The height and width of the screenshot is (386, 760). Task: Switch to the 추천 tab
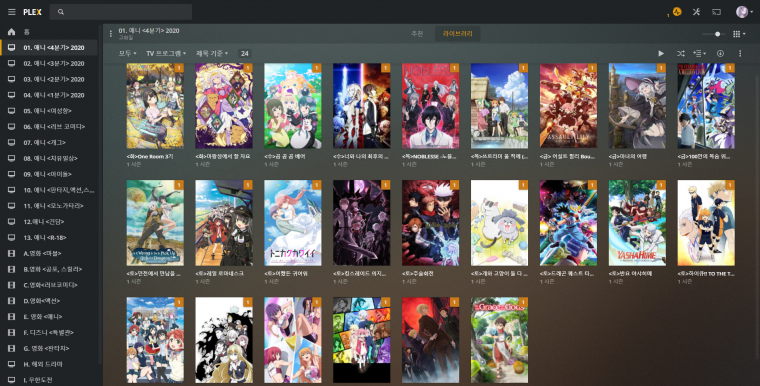(417, 34)
